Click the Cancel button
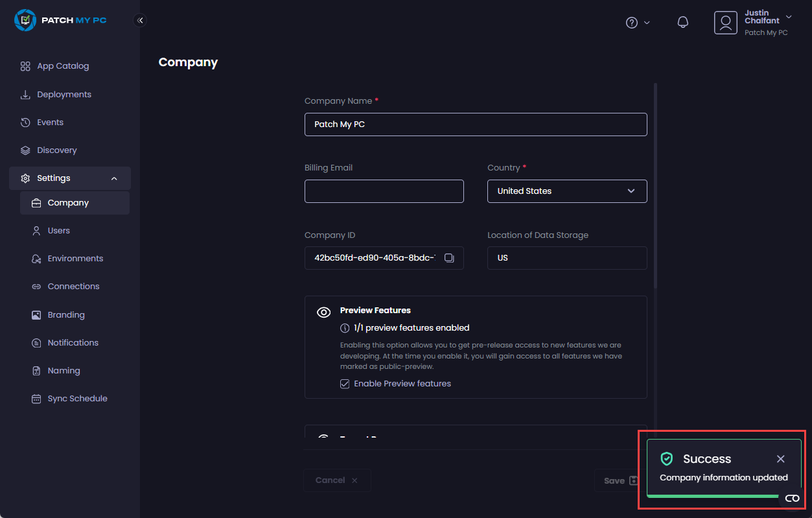 point(336,480)
